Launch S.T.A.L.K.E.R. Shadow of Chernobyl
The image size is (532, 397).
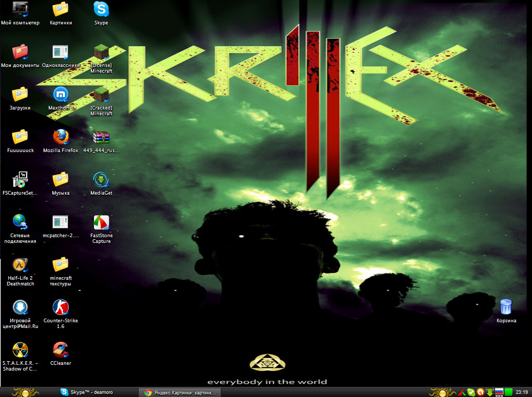point(20,357)
